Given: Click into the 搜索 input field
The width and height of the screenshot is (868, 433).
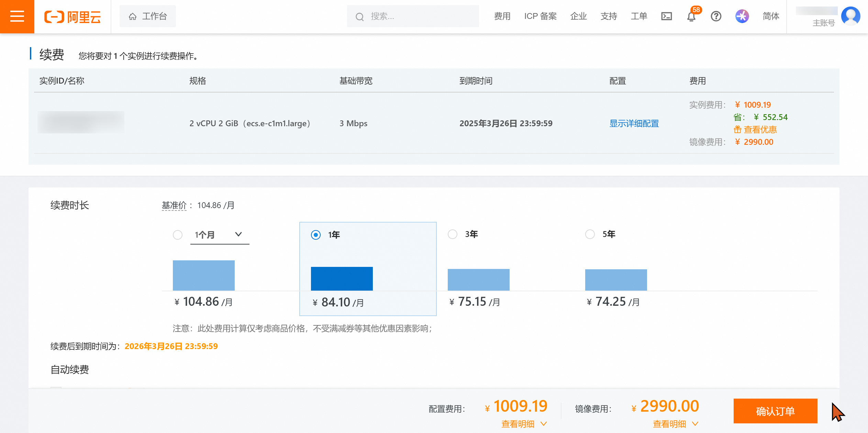Looking at the screenshot, I should 419,16.
